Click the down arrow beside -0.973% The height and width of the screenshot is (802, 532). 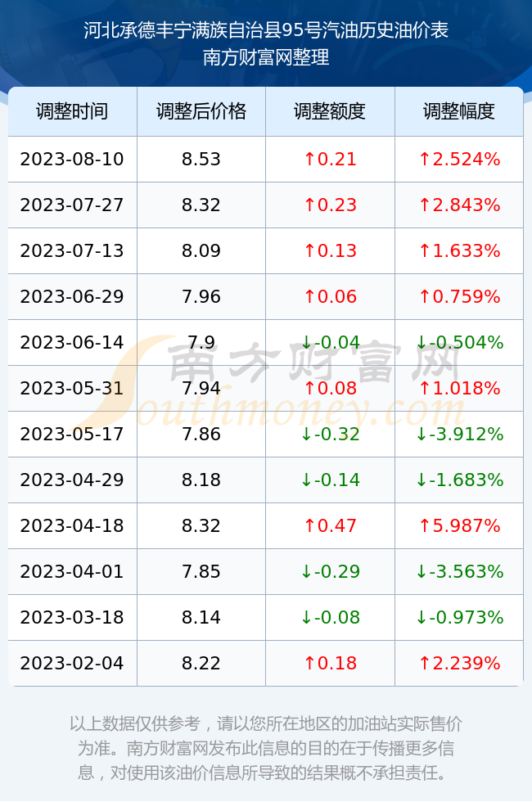click(x=422, y=617)
